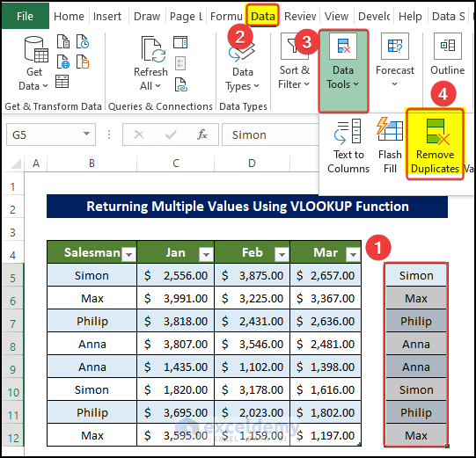Screen dimensions: 476x458
Task: Open Outline group
Action: [x=448, y=54]
